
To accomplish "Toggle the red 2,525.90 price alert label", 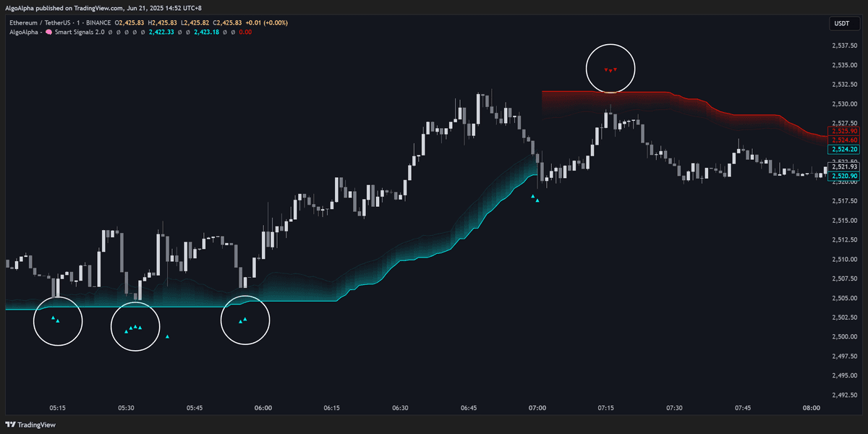I will coord(843,132).
